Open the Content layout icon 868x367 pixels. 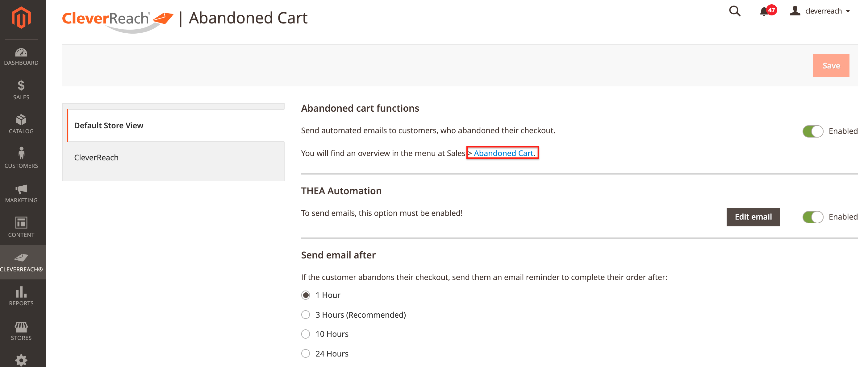(x=21, y=227)
